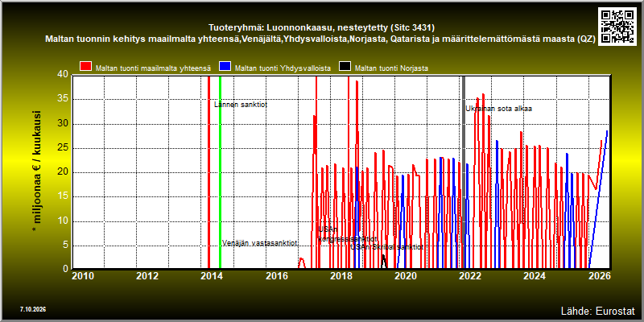This screenshot has width=644, height=322.
Task: Select the legend label Maltan tuonti Yhdysvalloista
Action: (283, 68)
